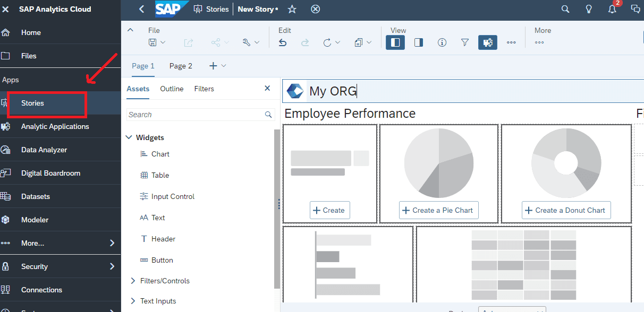This screenshot has width=644, height=312.
Task: Toggle the right side panel view
Action: pyautogui.click(x=419, y=42)
